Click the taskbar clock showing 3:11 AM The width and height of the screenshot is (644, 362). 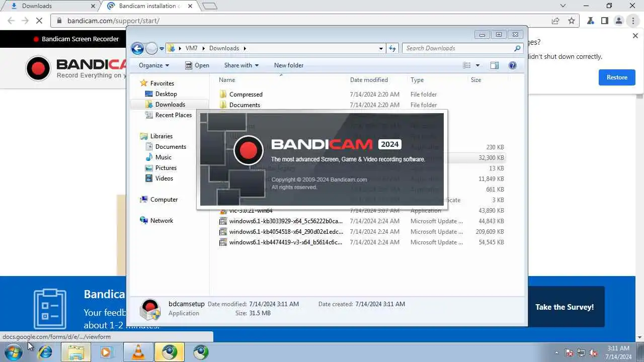(x=618, y=352)
